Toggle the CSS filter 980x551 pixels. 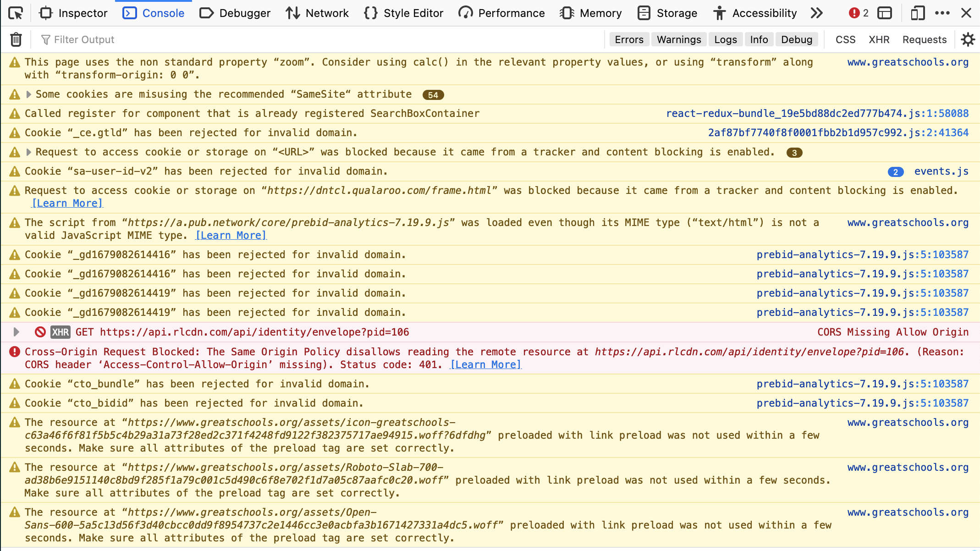click(x=846, y=40)
